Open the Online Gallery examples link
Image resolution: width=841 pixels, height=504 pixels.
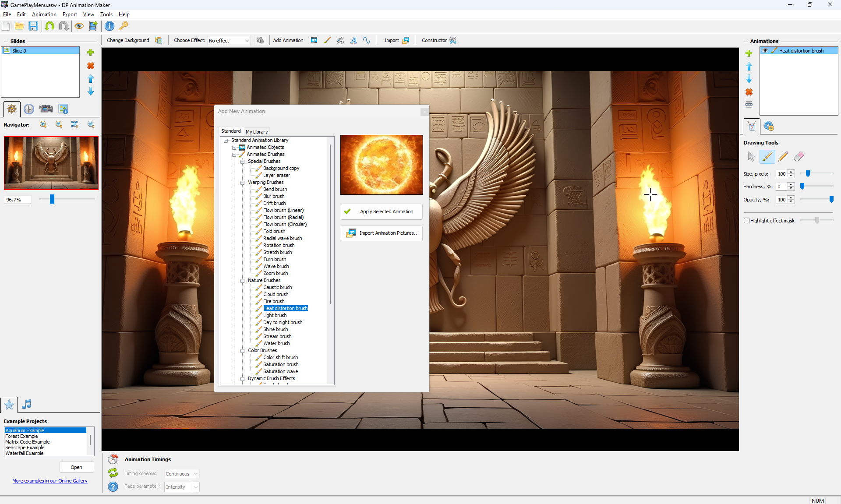50,481
